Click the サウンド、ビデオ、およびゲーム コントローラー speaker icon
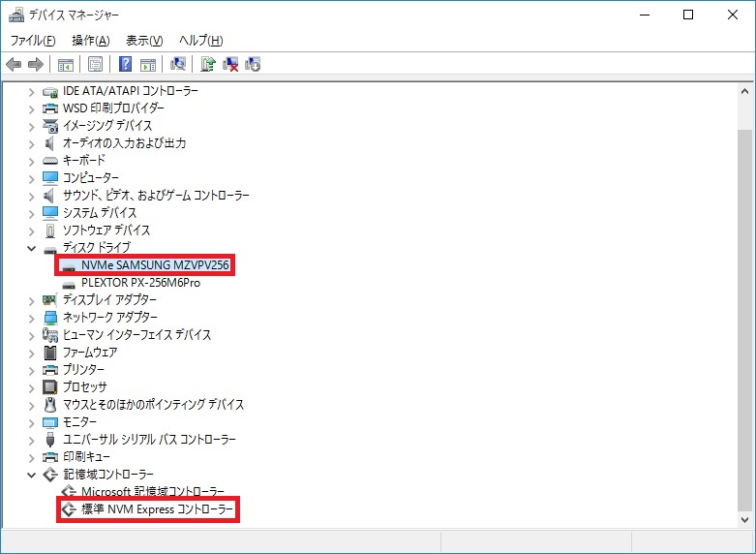 click(49, 196)
